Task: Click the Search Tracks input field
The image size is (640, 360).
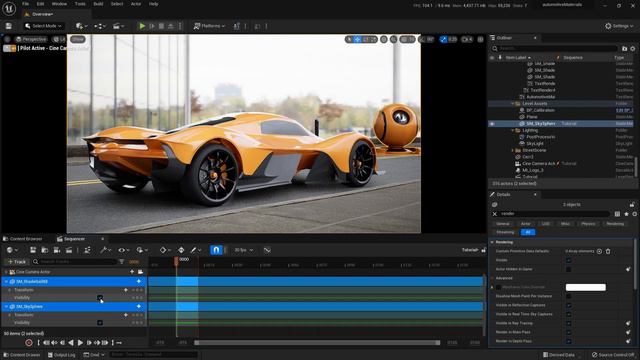Action: (76, 262)
